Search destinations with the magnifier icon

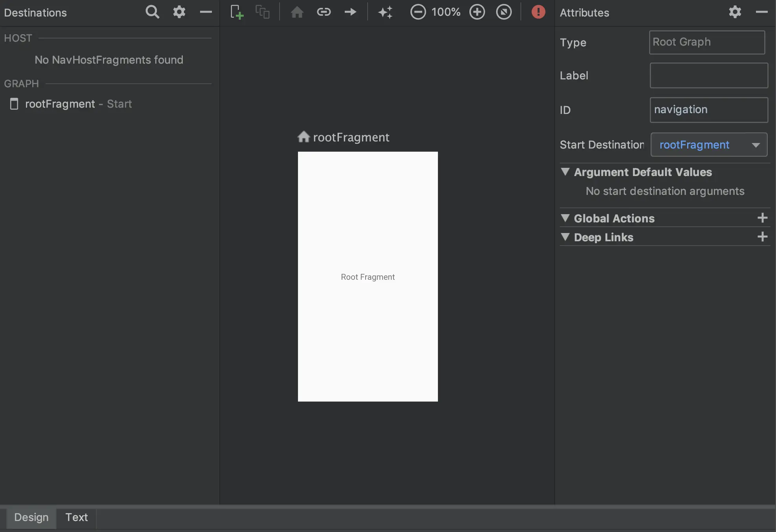coord(152,12)
